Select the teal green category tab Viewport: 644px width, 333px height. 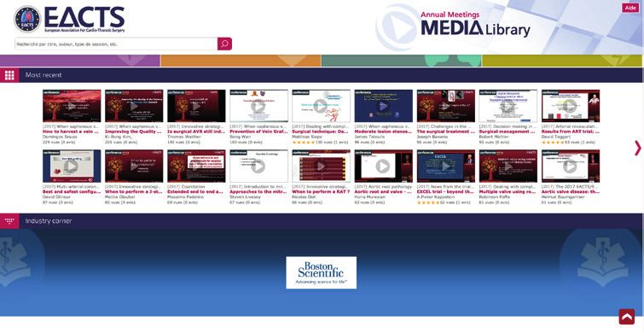pyautogui.click(x=401, y=61)
